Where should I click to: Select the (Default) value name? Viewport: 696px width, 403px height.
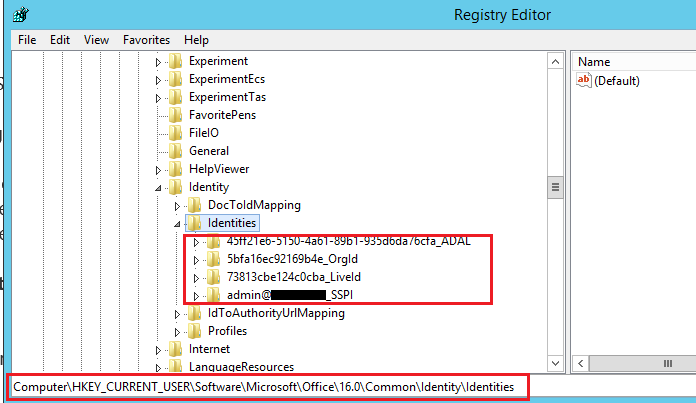coord(617,81)
